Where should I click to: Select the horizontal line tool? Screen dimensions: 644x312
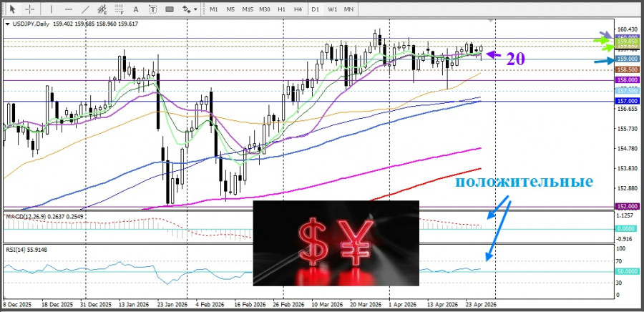click(69, 9)
